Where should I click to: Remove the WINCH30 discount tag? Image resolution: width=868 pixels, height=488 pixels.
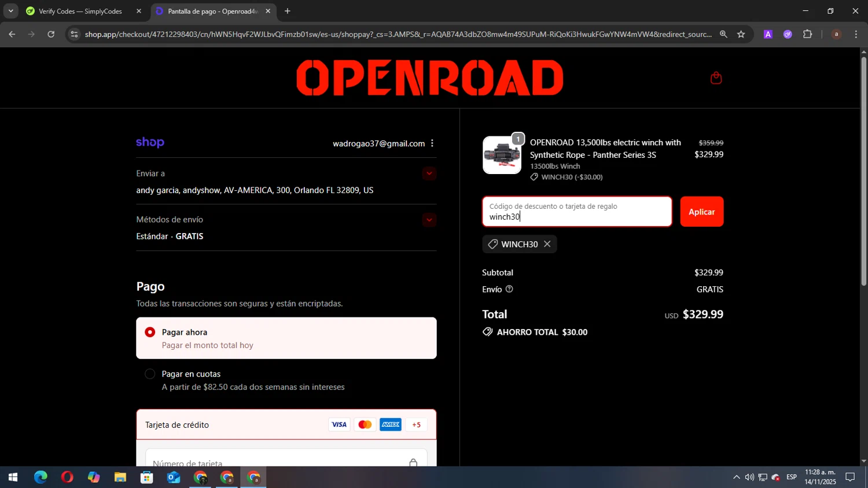pyautogui.click(x=547, y=244)
